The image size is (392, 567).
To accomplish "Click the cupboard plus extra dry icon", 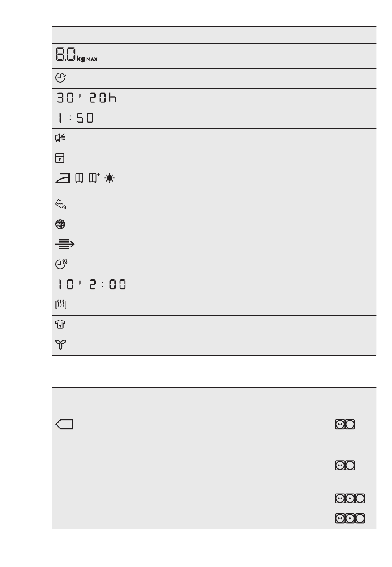I will click(94, 178).
